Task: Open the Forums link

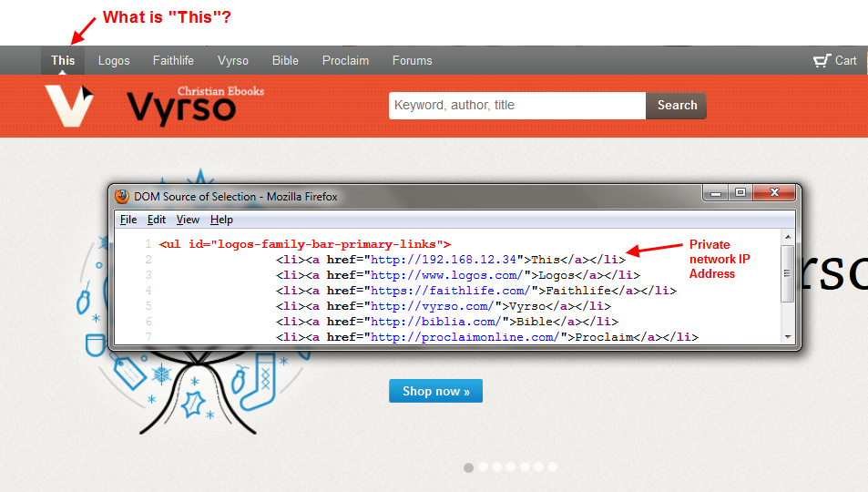Action: click(x=413, y=60)
